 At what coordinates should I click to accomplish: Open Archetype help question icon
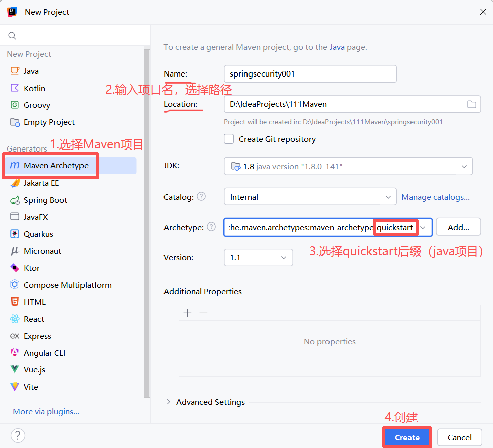211,227
